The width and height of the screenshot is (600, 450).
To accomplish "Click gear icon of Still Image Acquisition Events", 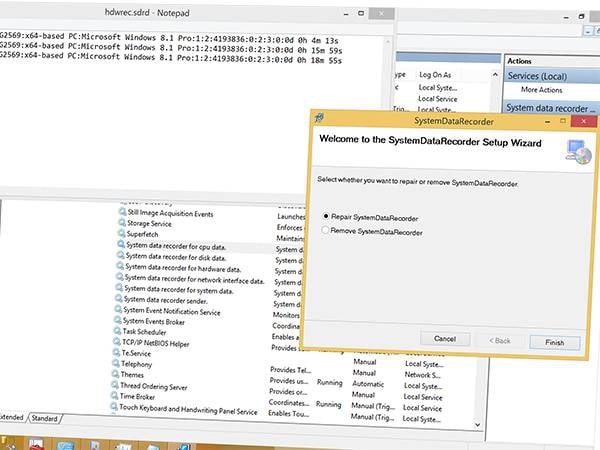I will pyautogui.click(x=122, y=212).
